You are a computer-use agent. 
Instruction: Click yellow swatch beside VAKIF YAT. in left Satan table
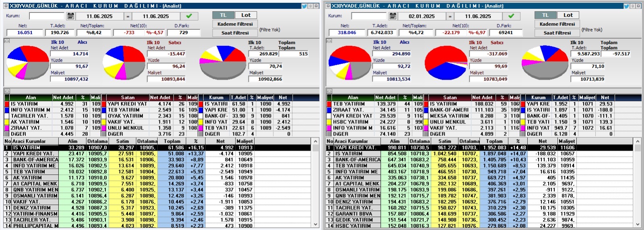pos(104,122)
